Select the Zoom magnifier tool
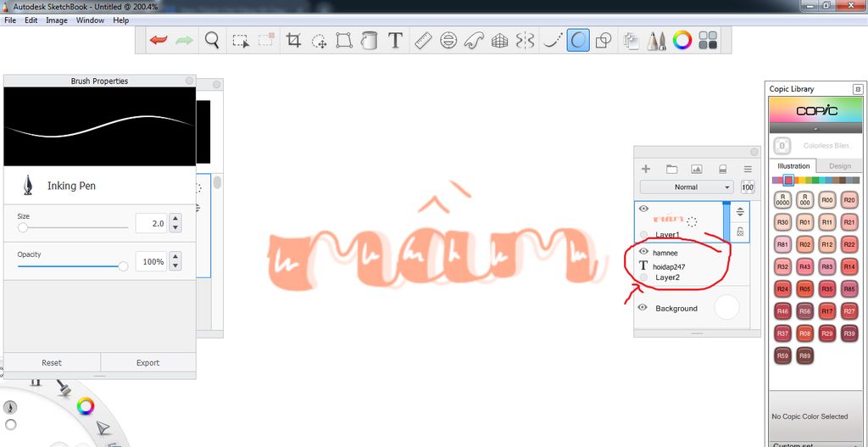This screenshot has width=868, height=447. point(212,41)
